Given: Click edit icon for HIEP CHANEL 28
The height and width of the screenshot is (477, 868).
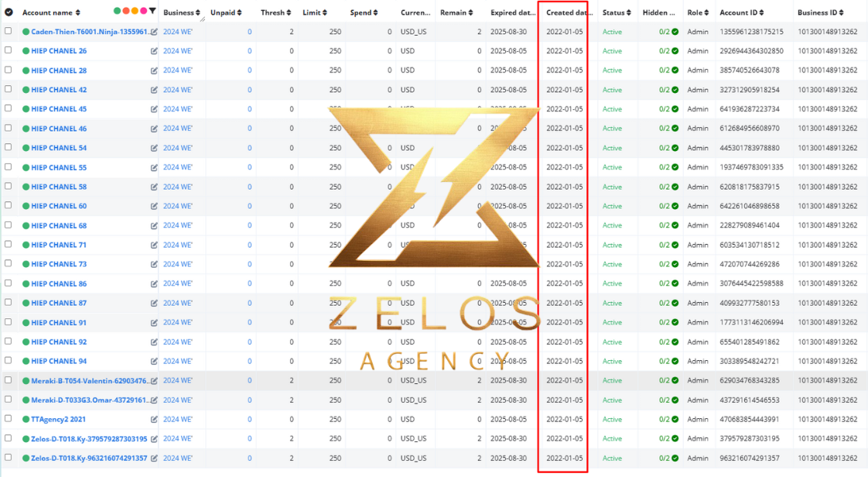Looking at the screenshot, I should (x=154, y=70).
